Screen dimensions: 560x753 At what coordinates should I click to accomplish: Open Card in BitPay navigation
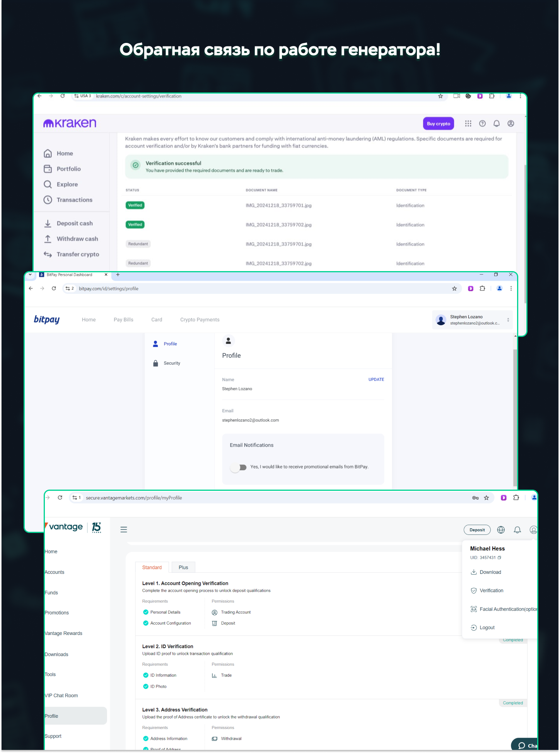click(x=157, y=320)
